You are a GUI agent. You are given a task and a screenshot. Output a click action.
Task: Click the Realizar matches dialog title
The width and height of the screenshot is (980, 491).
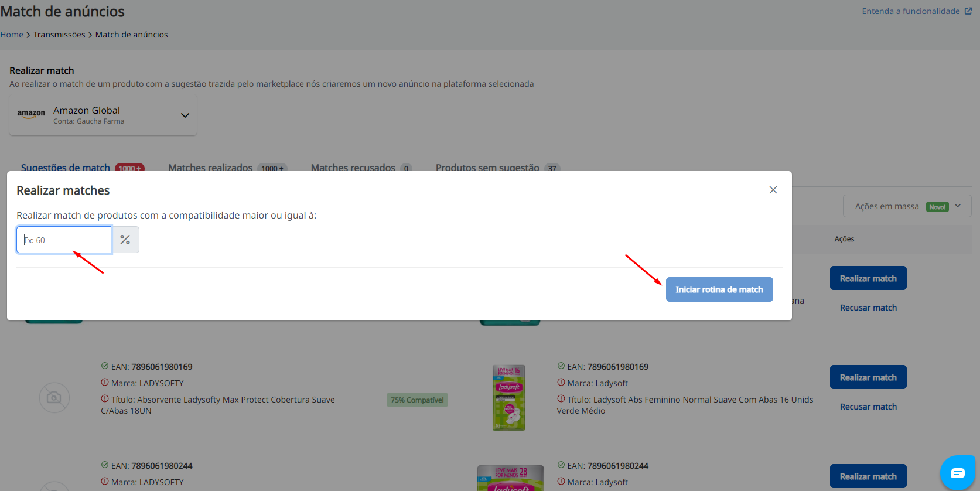[63, 190]
